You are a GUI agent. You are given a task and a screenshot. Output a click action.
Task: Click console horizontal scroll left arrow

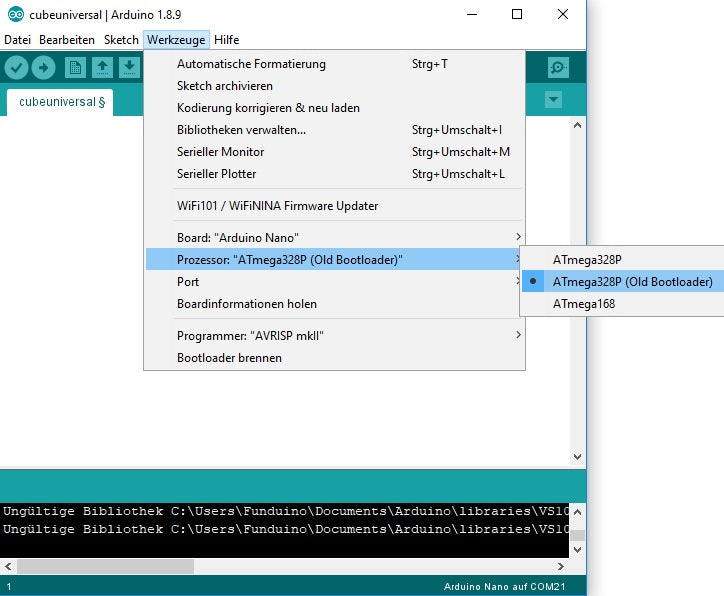tap(8, 566)
